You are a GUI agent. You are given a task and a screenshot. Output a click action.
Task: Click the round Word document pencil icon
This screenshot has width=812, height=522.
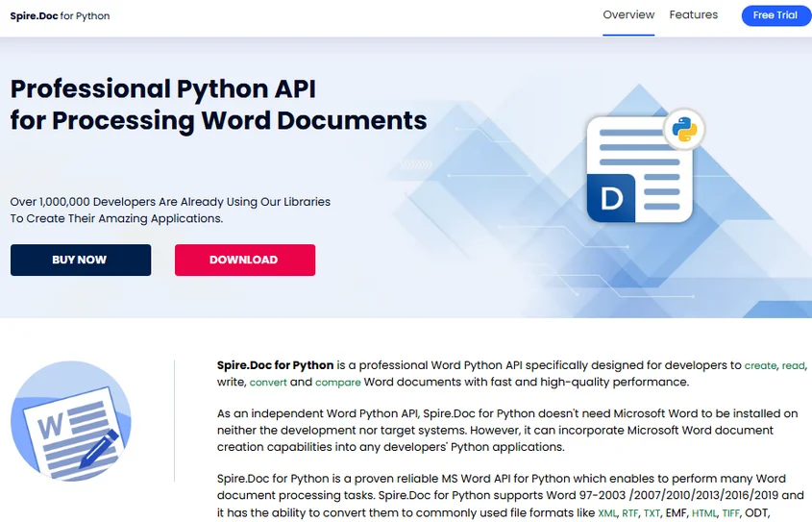[x=71, y=421]
